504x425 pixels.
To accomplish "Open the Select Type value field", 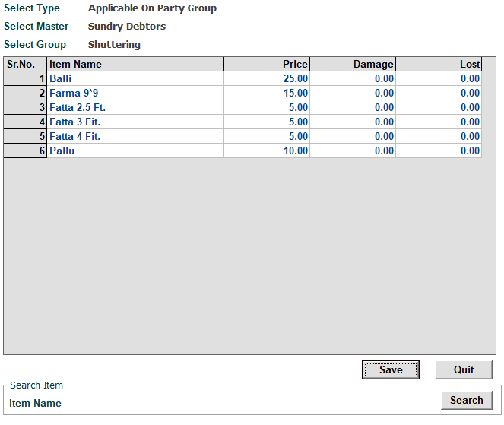I will point(152,8).
